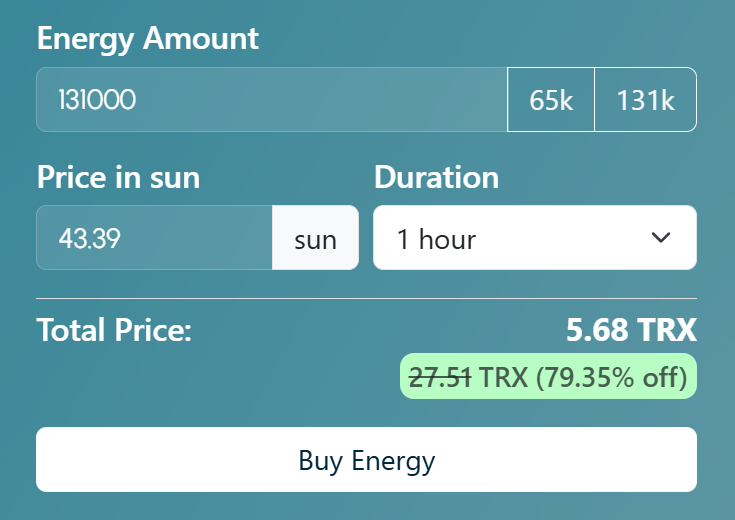Click the Duration dropdown chevron arrow
The width and height of the screenshot is (735, 520).
point(660,238)
